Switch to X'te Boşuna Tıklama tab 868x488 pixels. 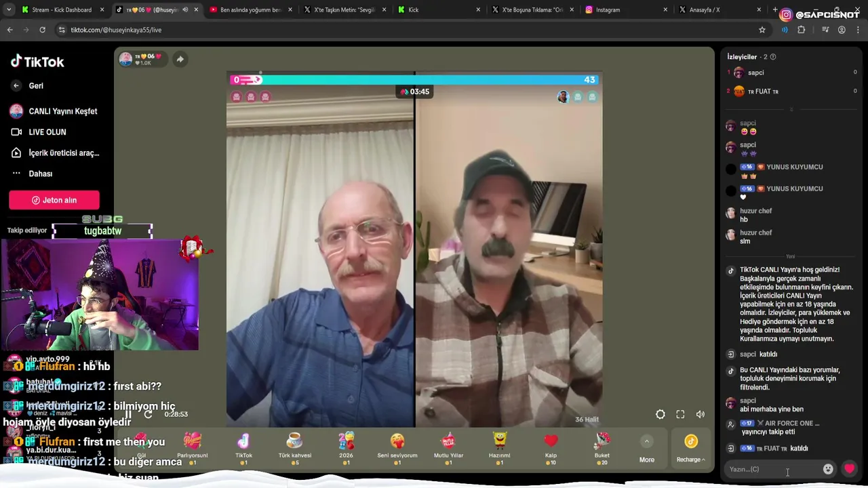pos(532,9)
